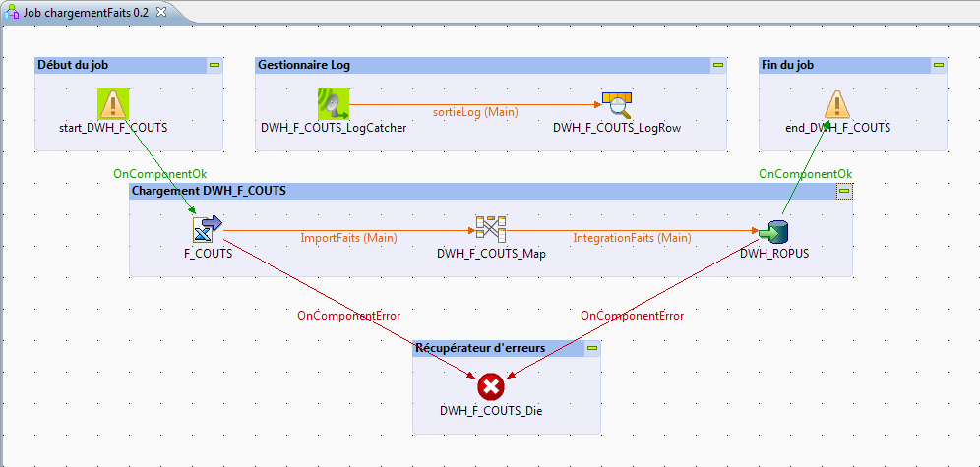Select the DWH_ROPUS database output icon
The width and height of the screenshot is (980, 467).
click(774, 230)
